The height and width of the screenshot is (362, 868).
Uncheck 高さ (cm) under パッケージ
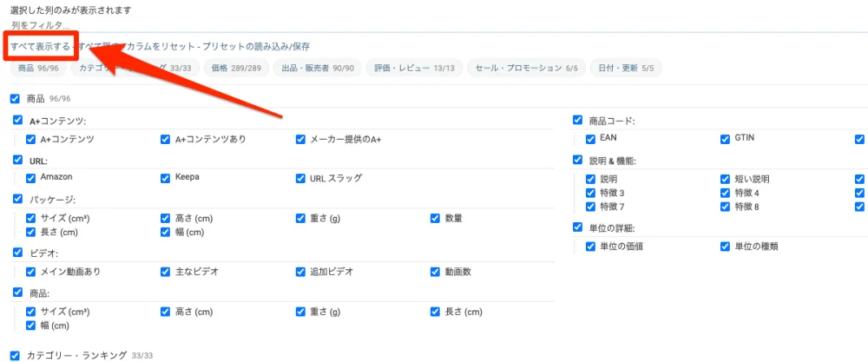(165, 218)
